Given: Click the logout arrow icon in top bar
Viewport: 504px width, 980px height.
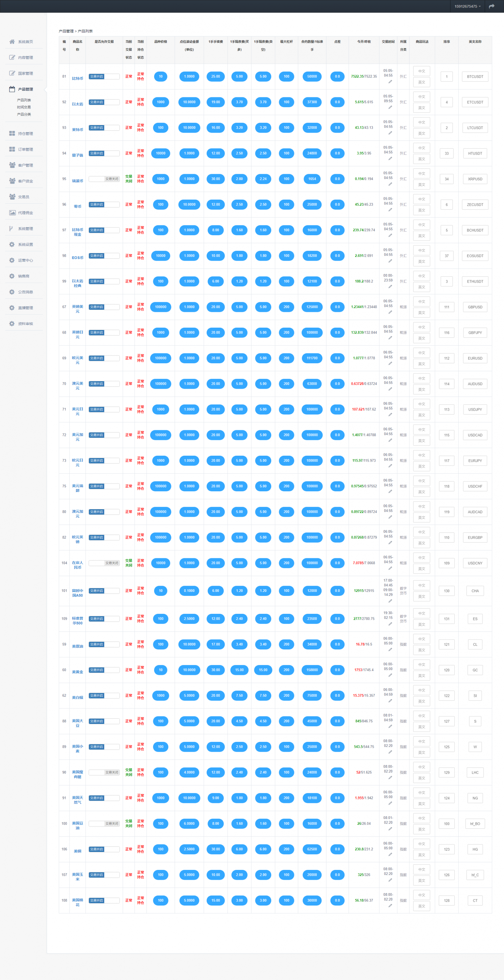Looking at the screenshot, I should 492,7.
